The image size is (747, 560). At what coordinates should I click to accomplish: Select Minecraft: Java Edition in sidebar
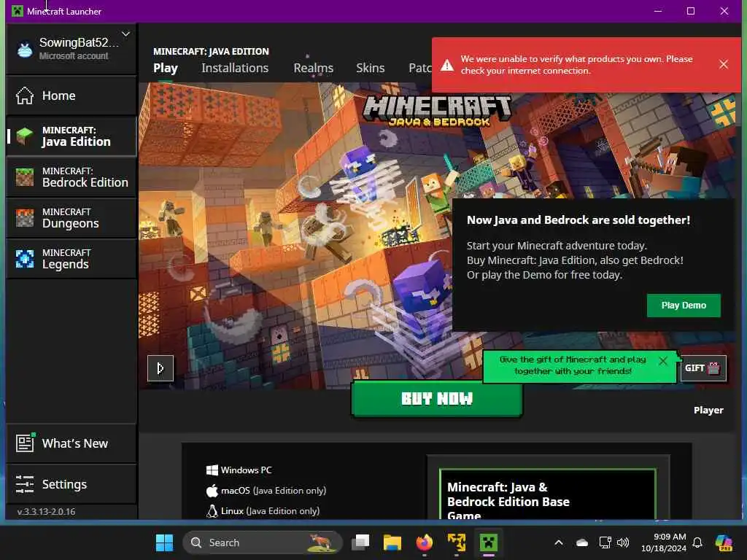click(x=71, y=136)
